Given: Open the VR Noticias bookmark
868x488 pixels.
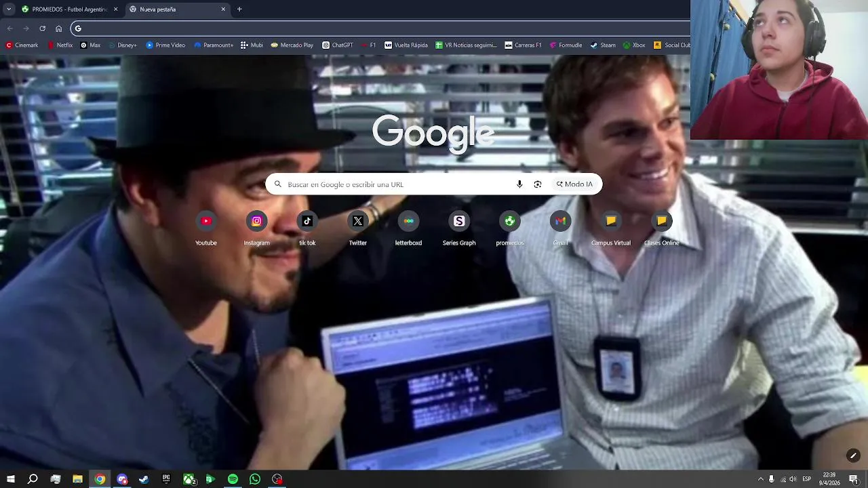Looking at the screenshot, I should click(467, 45).
